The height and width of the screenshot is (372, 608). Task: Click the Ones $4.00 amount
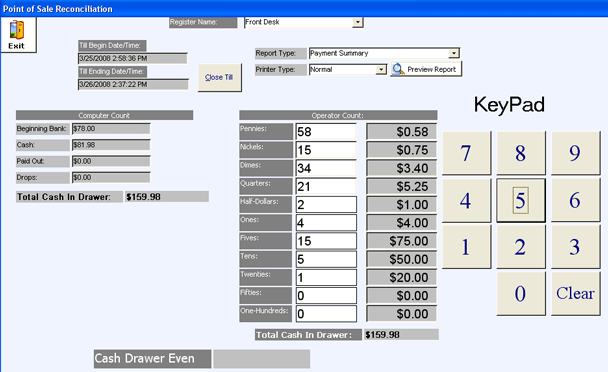(x=401, y=223)
